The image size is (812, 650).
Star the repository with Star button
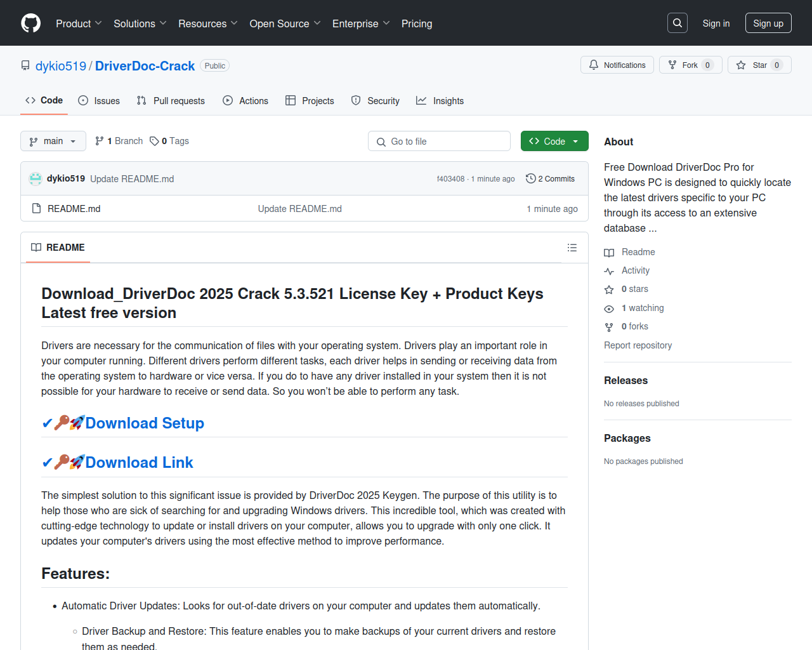point(759,65)
